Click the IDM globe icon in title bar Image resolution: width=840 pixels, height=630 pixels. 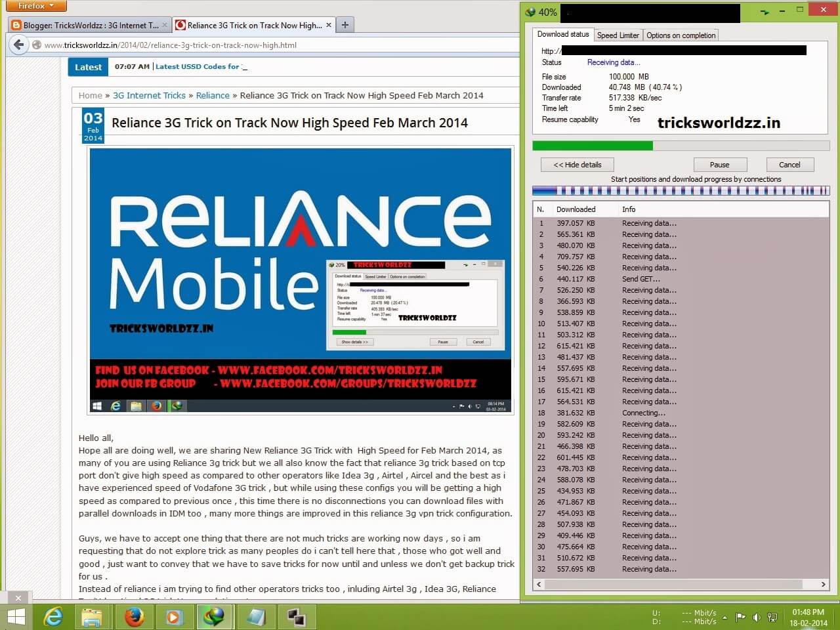[x=530, y=12]
